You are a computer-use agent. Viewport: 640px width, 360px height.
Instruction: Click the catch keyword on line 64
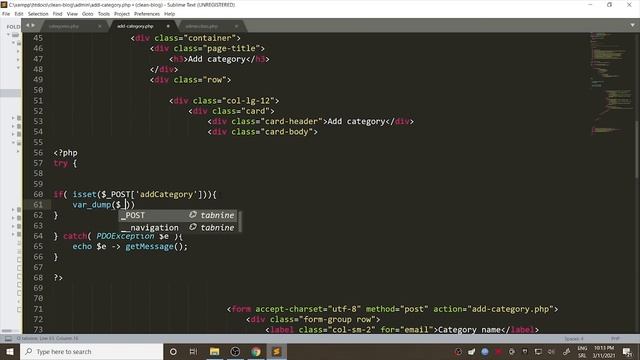click(75, 236)
